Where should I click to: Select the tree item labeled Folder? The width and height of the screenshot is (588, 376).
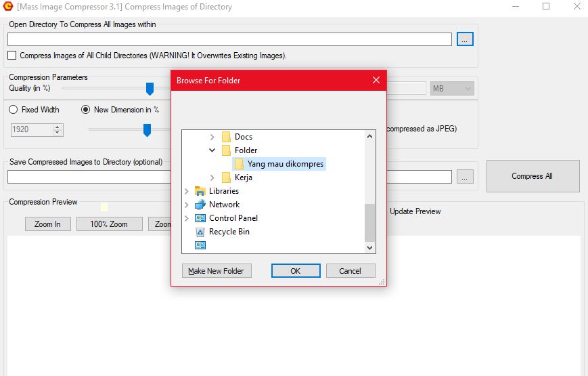246,150
